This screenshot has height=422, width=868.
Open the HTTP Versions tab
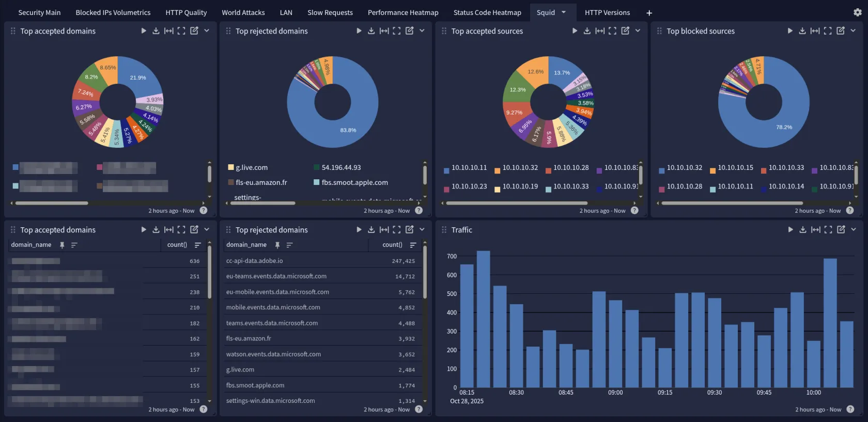pyautogui.click(x=607, y=12)
